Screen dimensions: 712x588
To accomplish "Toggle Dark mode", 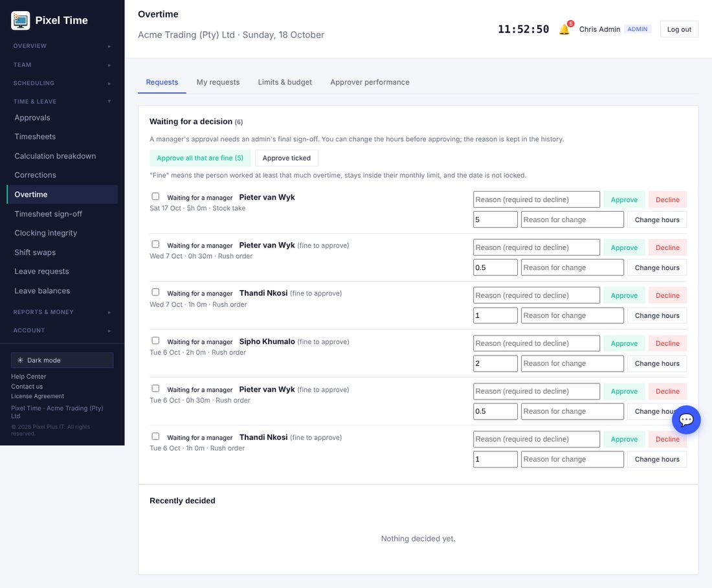I will 62,360.
